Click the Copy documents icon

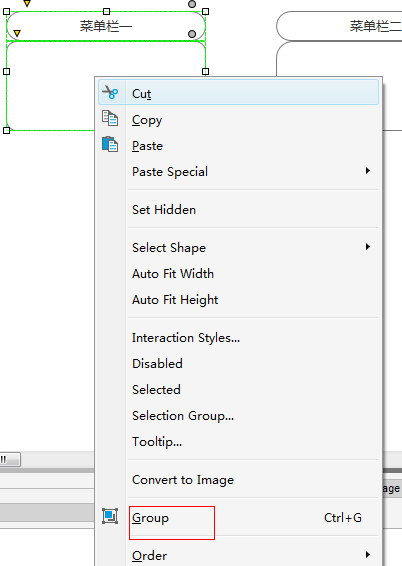[x=110, y=118]
